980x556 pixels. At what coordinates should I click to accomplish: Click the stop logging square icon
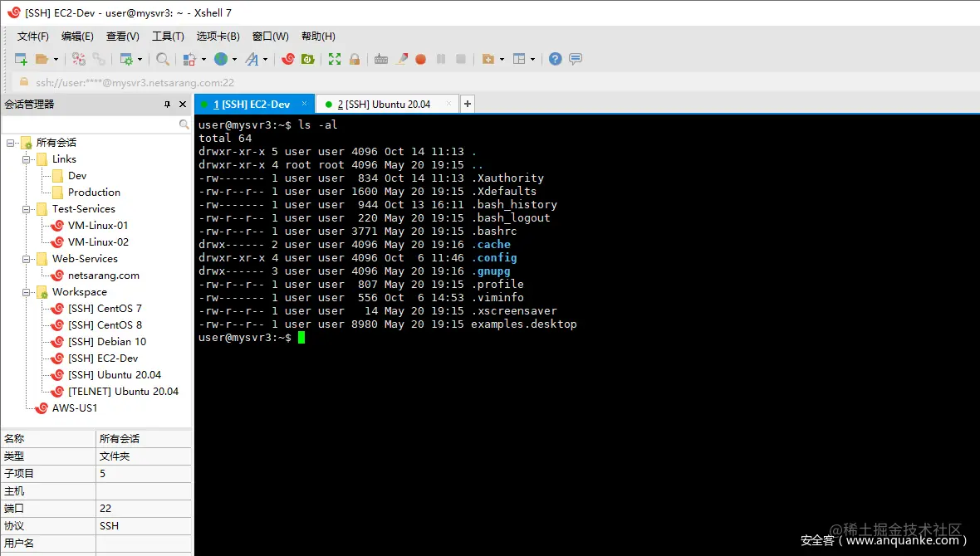461,60
